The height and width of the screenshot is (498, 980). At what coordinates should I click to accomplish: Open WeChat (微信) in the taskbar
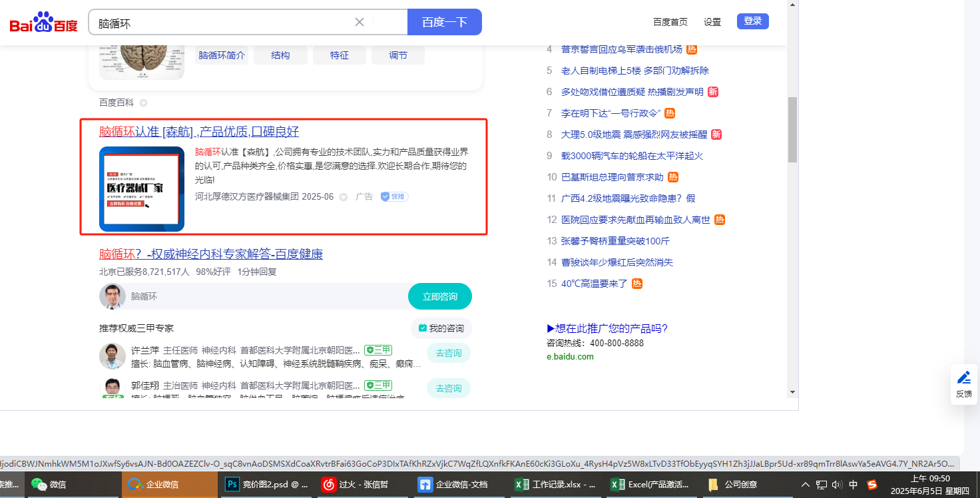point(49,485)
